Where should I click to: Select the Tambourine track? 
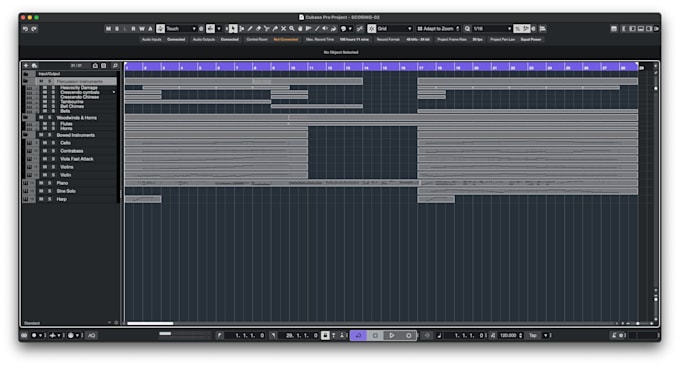point(72,102)
